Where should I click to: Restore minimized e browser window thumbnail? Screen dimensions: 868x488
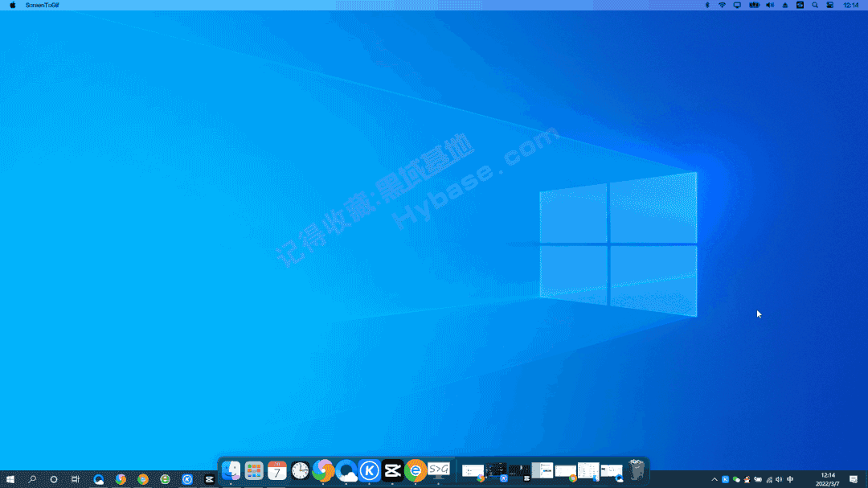pos(565,472)
